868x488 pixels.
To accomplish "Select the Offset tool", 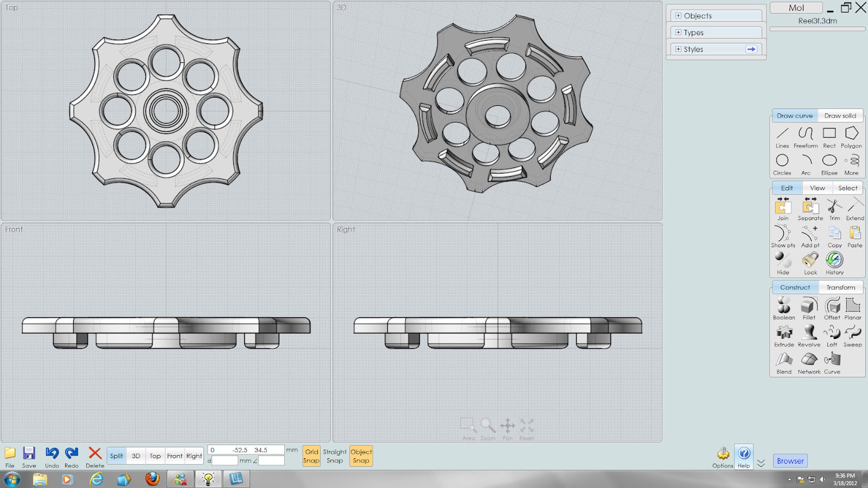I will point(832,309).
